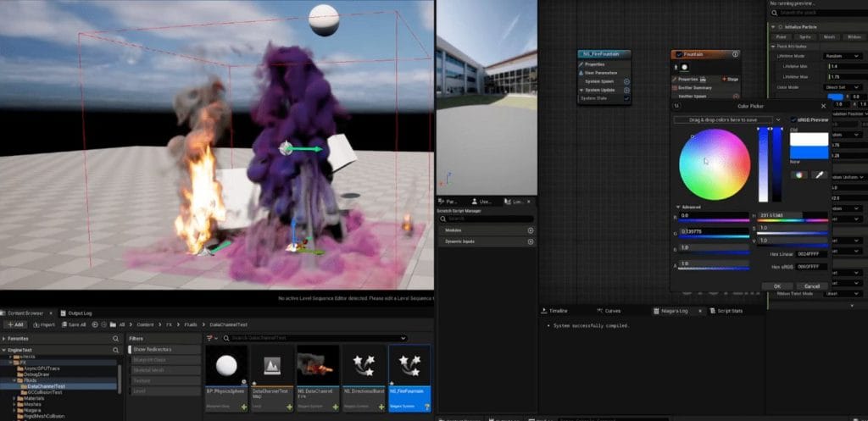Click the Save All button
The image size is (868, 421).
point(73,324)
